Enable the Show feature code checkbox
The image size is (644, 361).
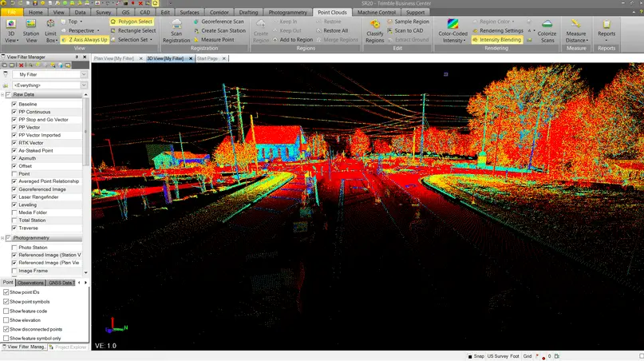pyautogui.click(x=6, y=311)
